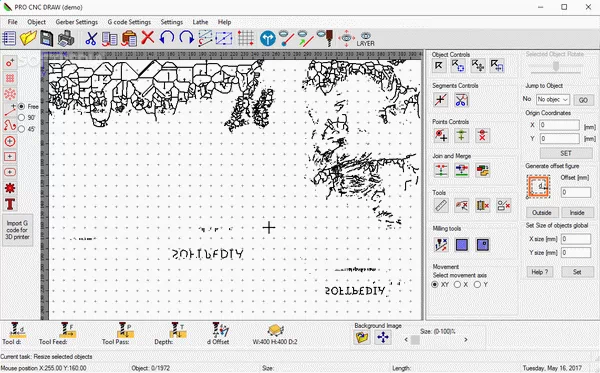Click the Origin Y coordinate field
600x373 pixels.
tap(559, 138)
